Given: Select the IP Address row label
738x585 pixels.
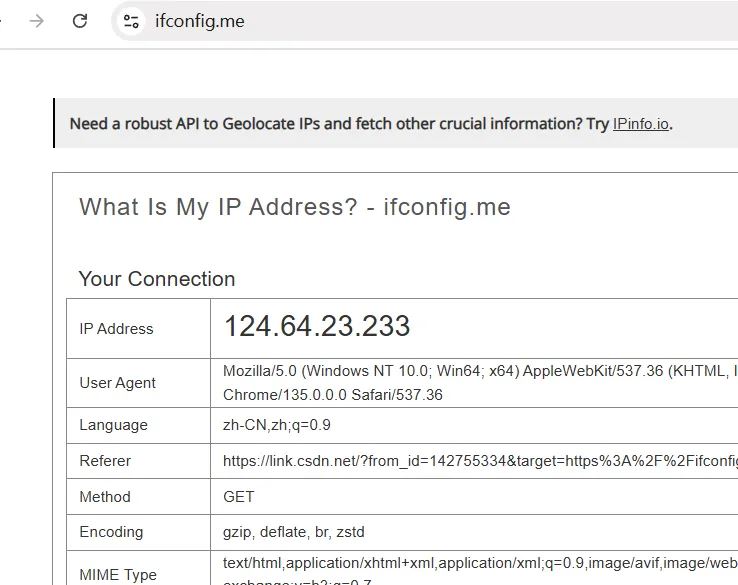Looking at the screenshot, I should [x=116, y=328].
